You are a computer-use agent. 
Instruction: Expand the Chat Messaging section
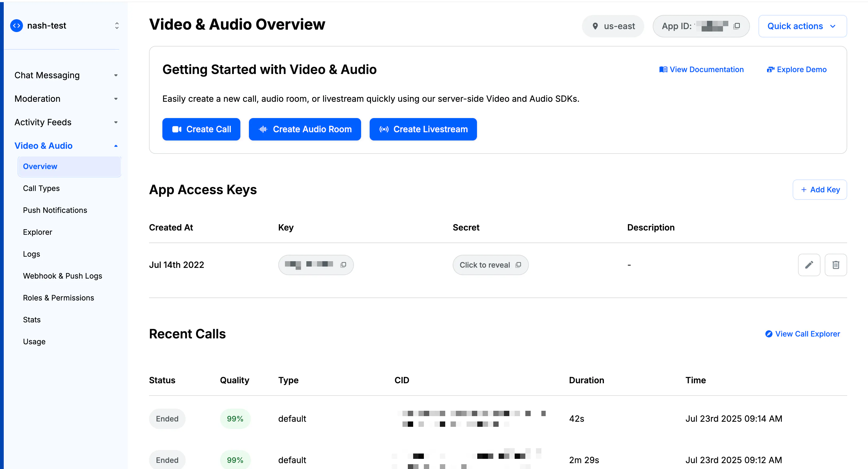pos(116,75)
